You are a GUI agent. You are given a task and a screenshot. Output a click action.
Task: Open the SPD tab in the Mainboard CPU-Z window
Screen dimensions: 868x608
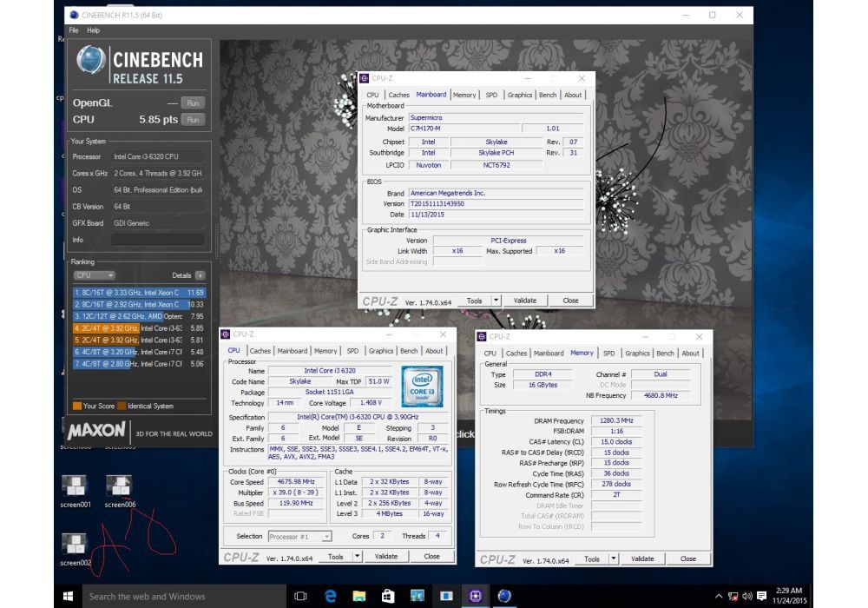(491, 95)
